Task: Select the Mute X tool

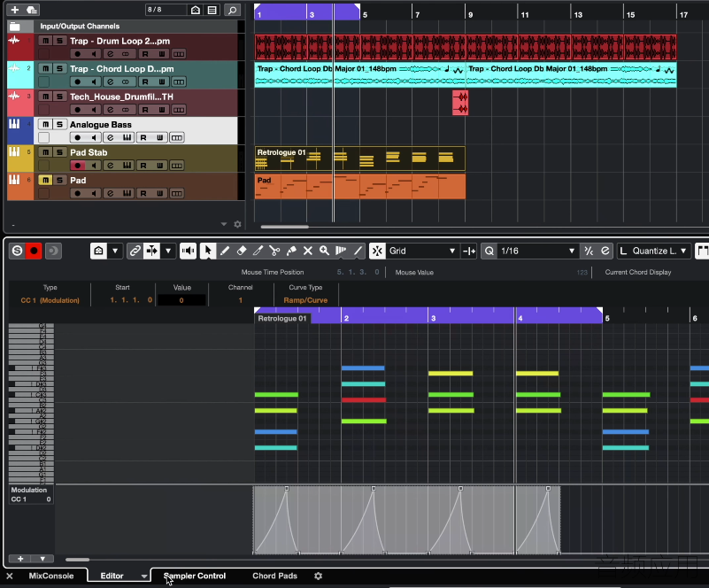Action: [308, 251]
